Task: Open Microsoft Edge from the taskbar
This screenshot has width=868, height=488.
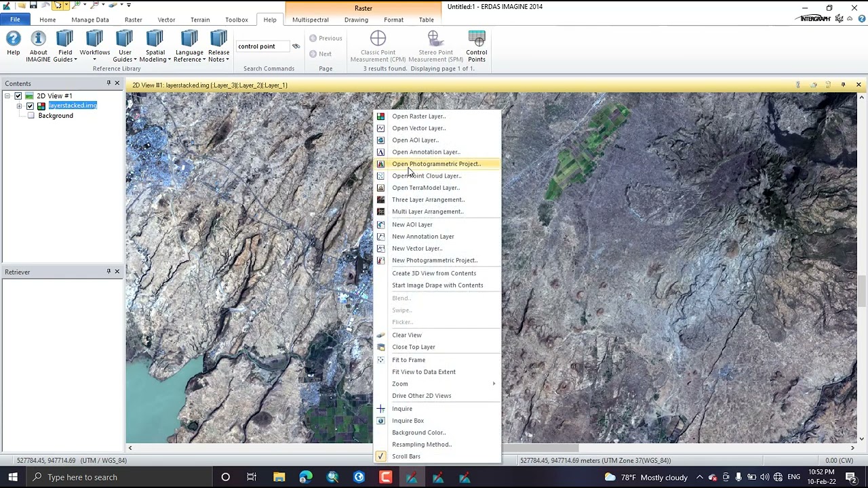Action: (x=306, y=477)
